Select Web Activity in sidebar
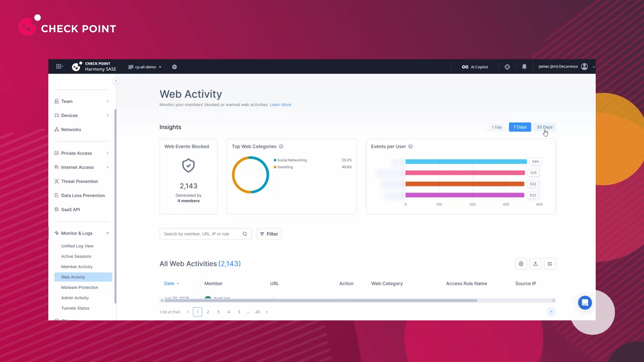Screen dimensions: 644x362 tap(83, 277)
